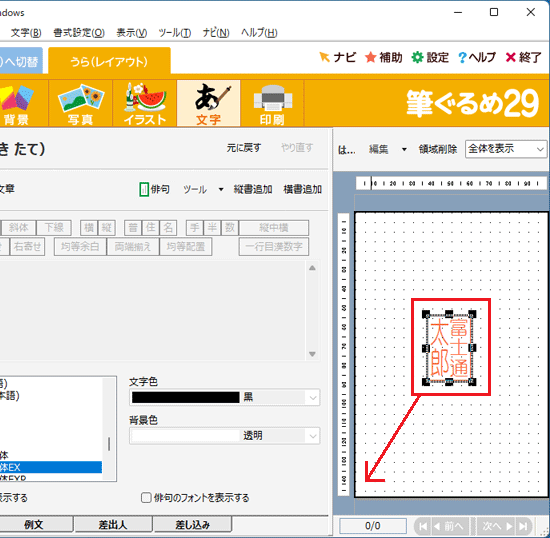Select the うら(レイアウト) tab
The width and height of the screenshot is (550, 538).
(109, 61)
